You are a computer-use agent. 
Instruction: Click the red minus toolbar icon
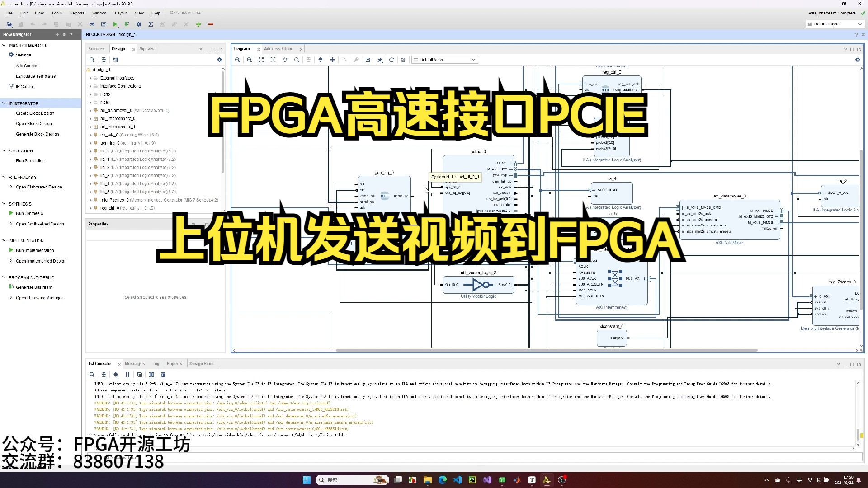click(x=211, y=24)
